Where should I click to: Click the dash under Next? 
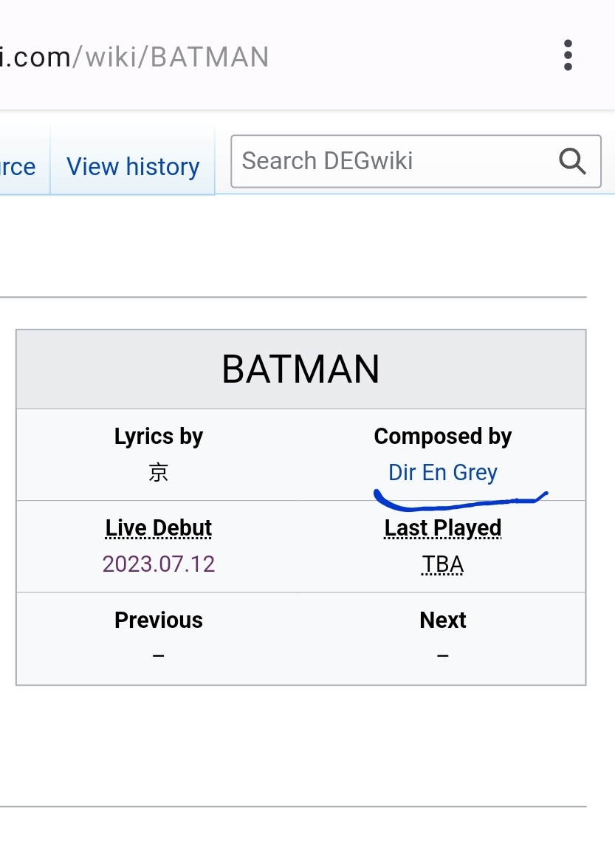[x=442, y=656]
